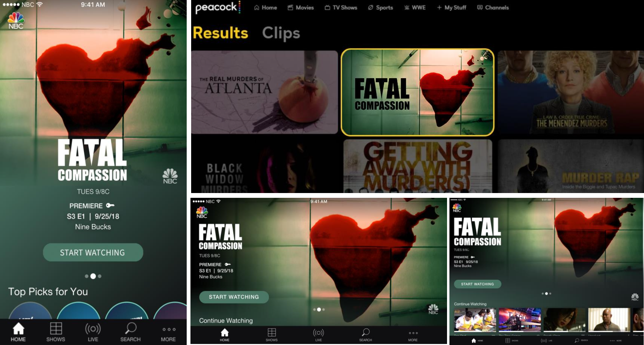Tap the Home icon on the small tablet screen

[x=474, y=341]
